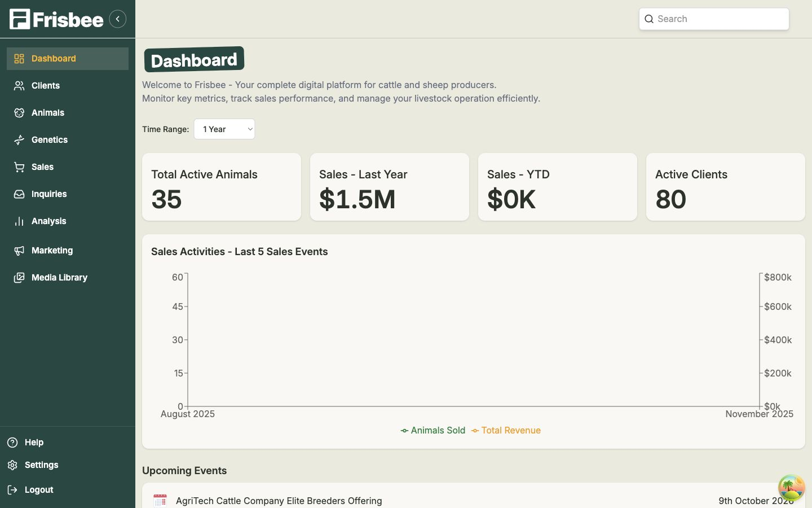Focus the Search input field

tap(714, 19)
